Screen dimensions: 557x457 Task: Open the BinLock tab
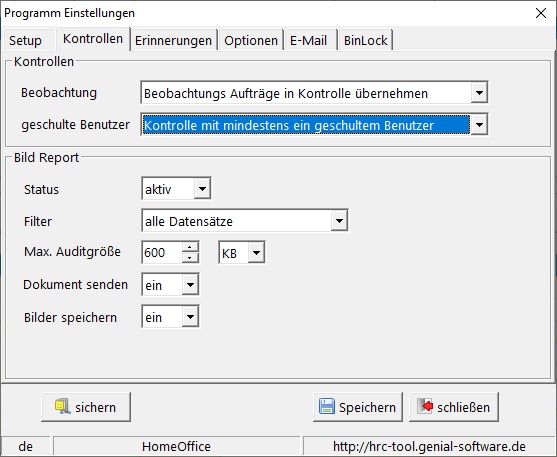point(366,40)
